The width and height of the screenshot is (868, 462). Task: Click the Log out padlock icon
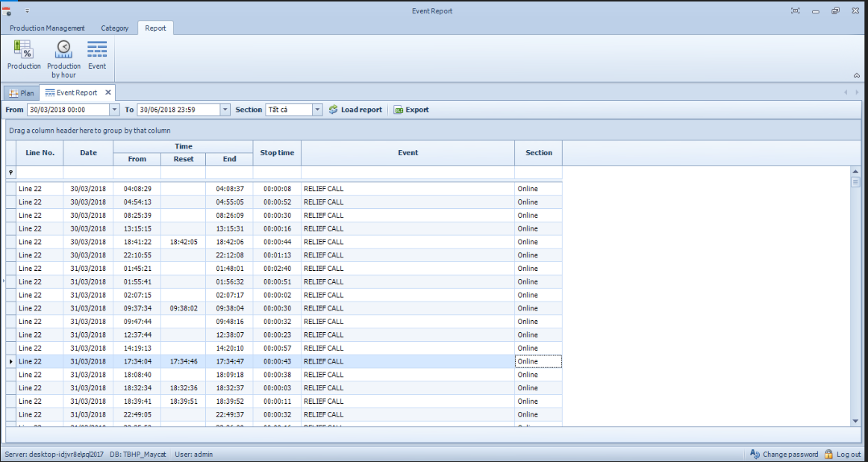point(828,454)
